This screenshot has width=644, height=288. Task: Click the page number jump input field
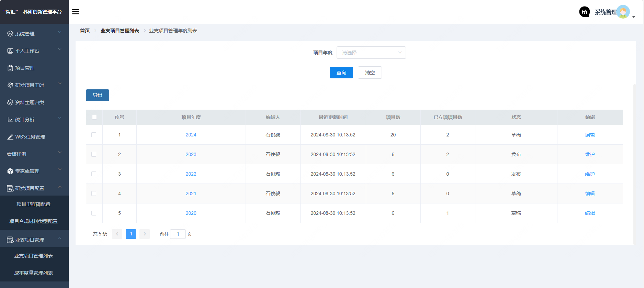point(178,234)
